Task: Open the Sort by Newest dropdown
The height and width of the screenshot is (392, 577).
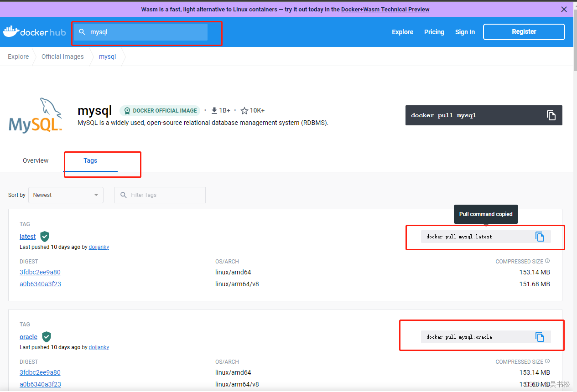Action: [66, 195]
